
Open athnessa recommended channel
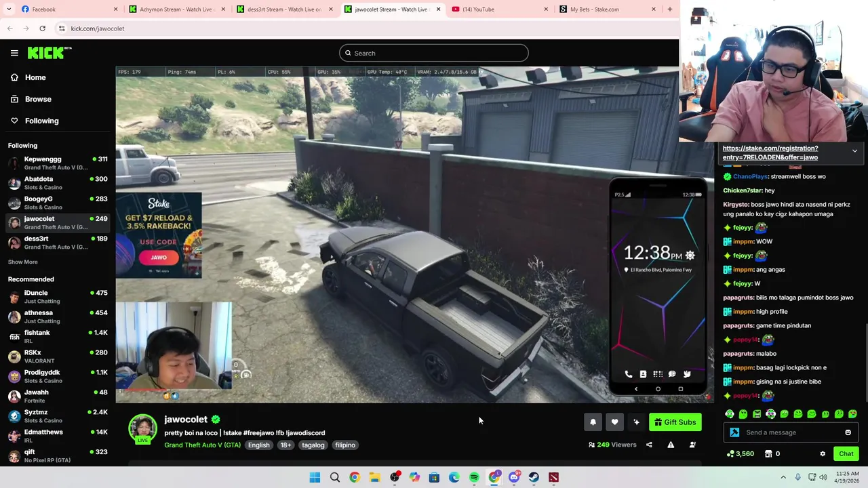pyautogui.click(x=58, y=317)
